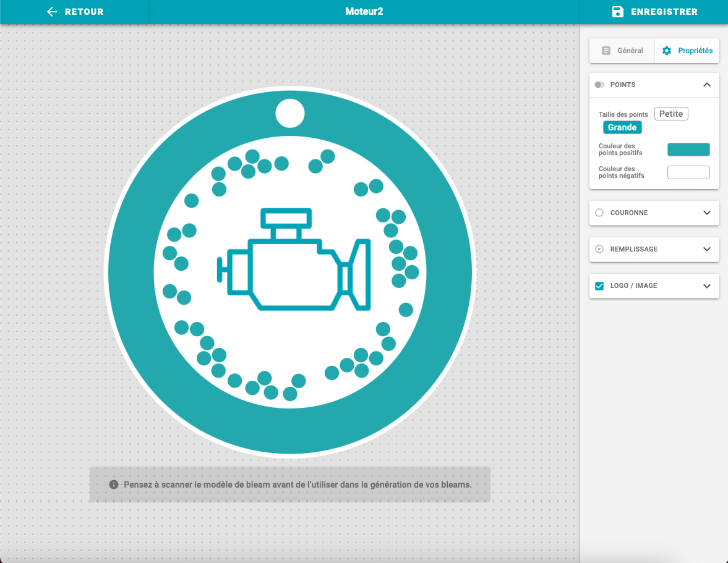Viewport: 728px width, 563px height.
Task: Click the scan reminder message text
Action: pyautogui.click(x=298, y=484)
